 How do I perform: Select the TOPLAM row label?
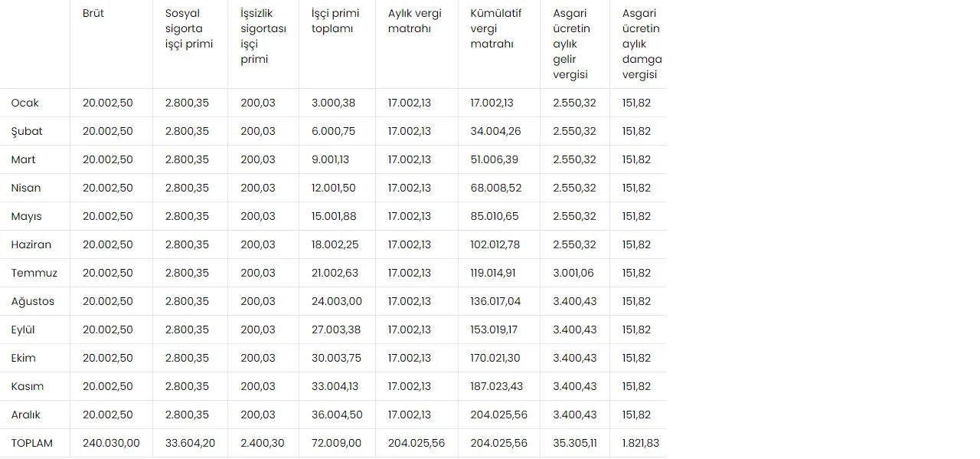[x=32, y=443]
